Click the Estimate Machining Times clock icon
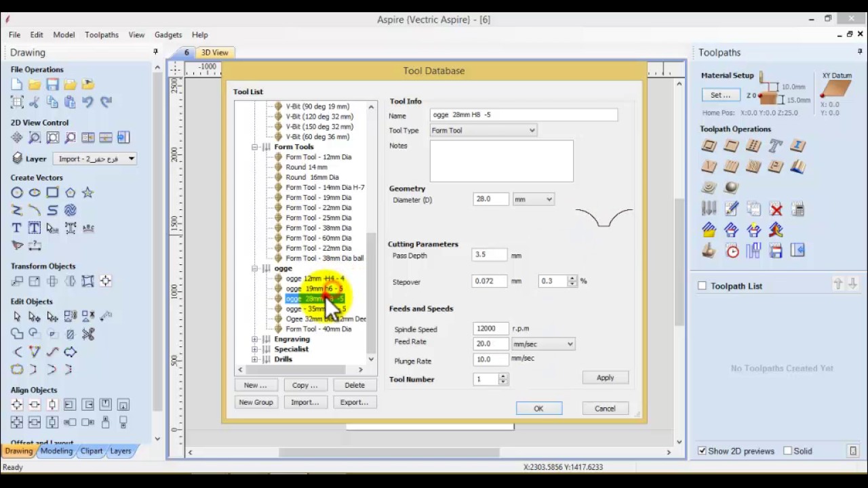868x488 pixels. pos(731,251)
